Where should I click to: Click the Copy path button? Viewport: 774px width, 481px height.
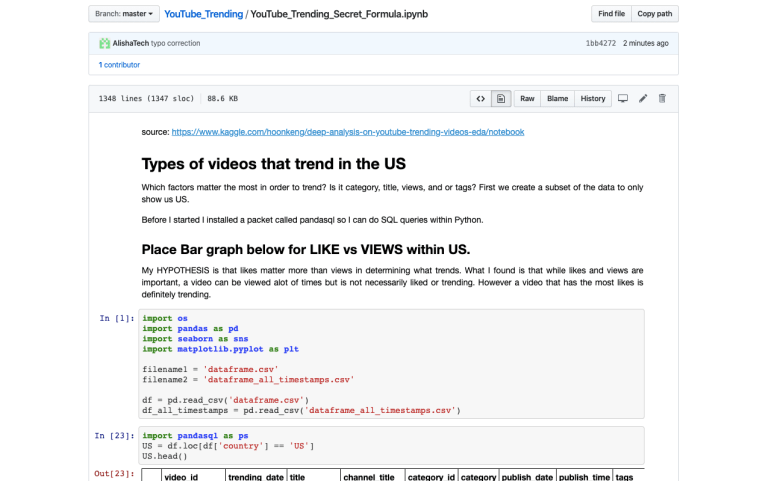(655, 14)
